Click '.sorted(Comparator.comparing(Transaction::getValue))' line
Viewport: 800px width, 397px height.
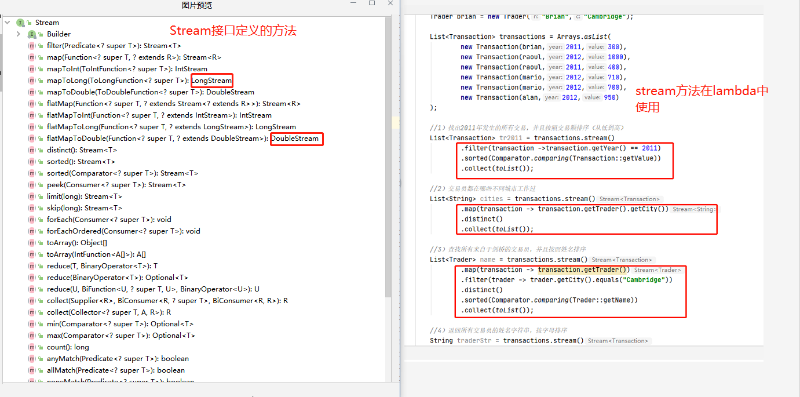561,158
